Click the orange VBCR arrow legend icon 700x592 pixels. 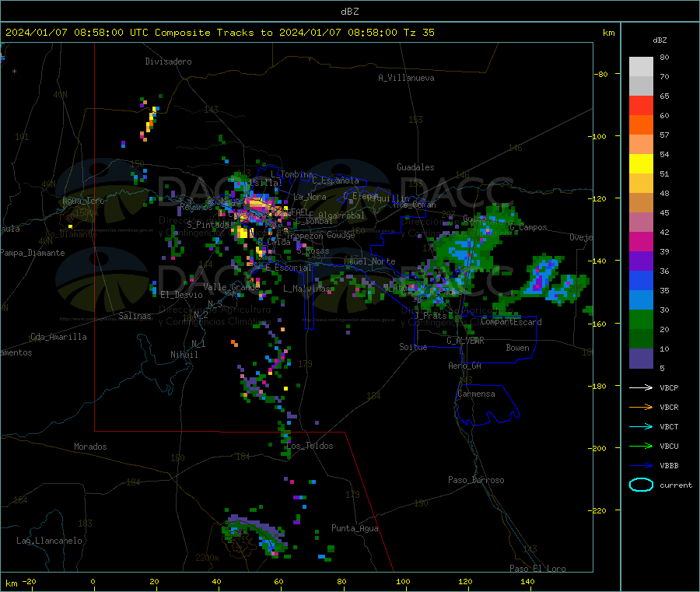[x=641, y=407]
